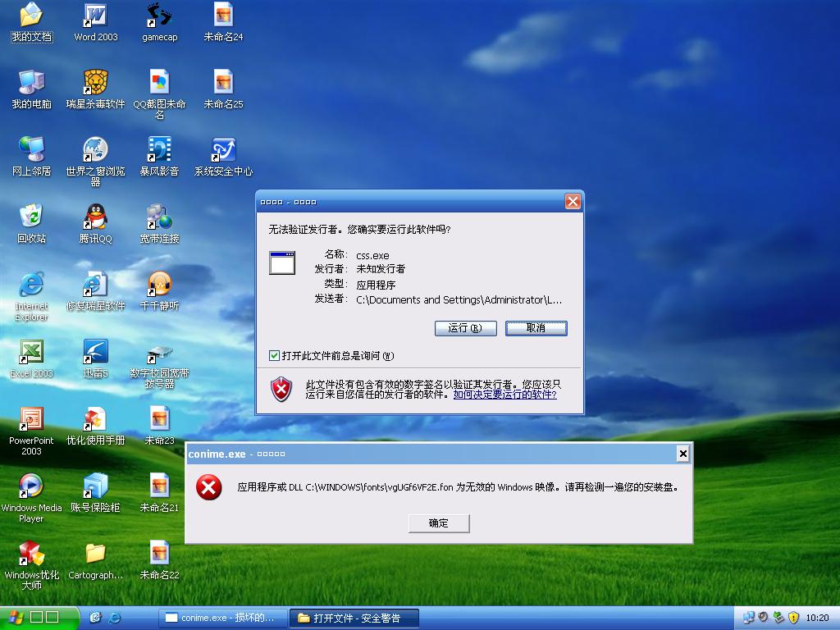Select the 未命名23 file icon
Image resolution: width=840 pixels, height=630 pixels.
159,426
